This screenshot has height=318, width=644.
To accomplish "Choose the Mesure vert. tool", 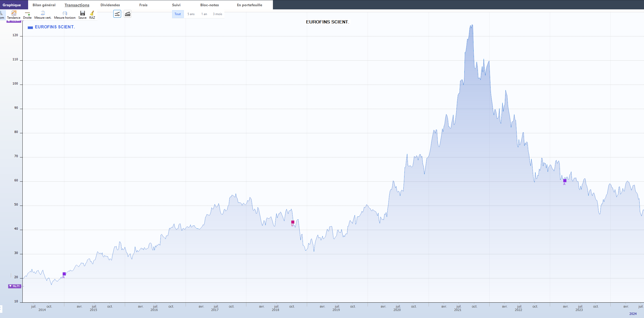I will pos(43,15).
